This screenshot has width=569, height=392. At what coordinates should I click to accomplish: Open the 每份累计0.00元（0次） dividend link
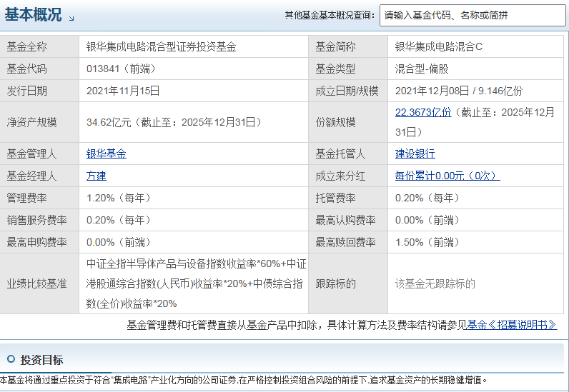pos(447,176)
